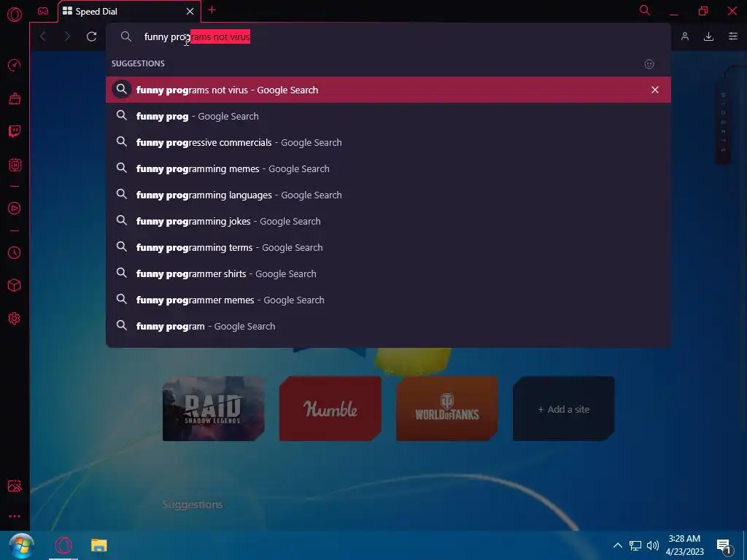This screenshot has height=560, width=747.
Task: Open Extensions cube icon in sidebar
Action: click(x=15, y=285)
